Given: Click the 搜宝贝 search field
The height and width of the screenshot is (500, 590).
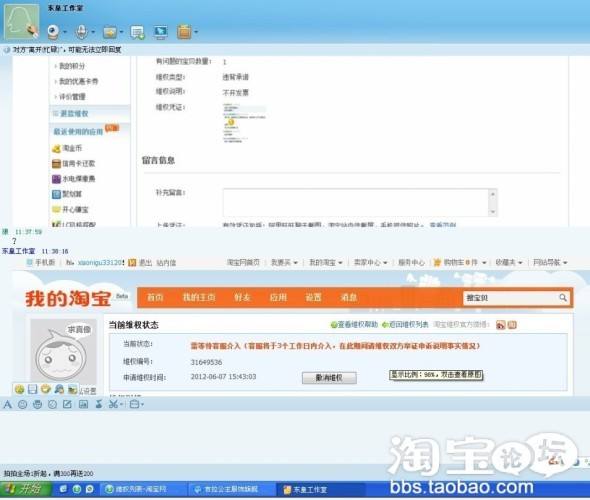Looking at the screenshot, I should click(x=511, y=298).
